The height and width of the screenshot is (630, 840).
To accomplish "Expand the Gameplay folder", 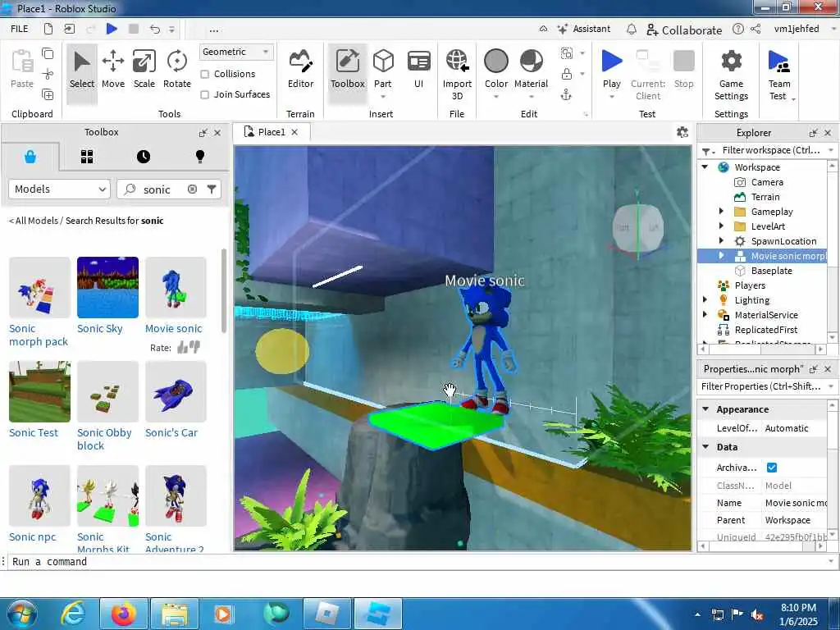I will point(721,212).
